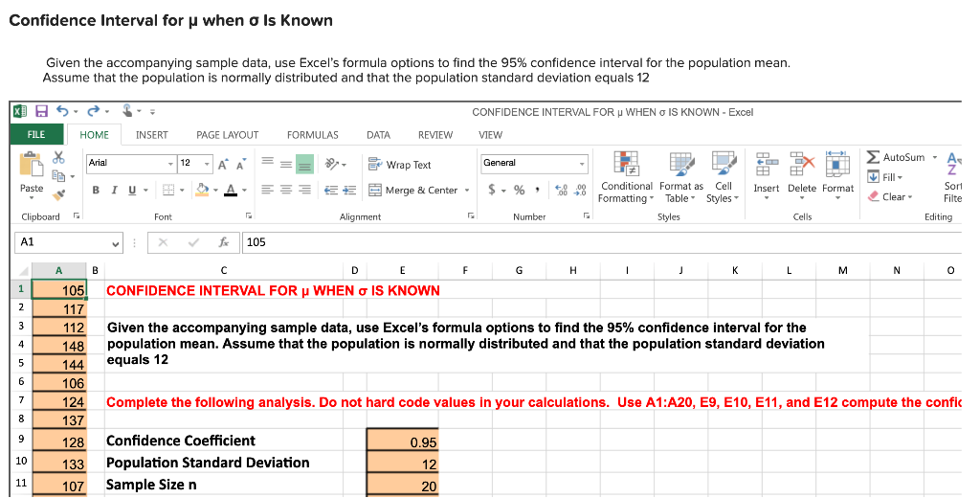
Task: Open the AutoSum dropdown arrow
Action: pyautogui.click(x=935, y=157)
